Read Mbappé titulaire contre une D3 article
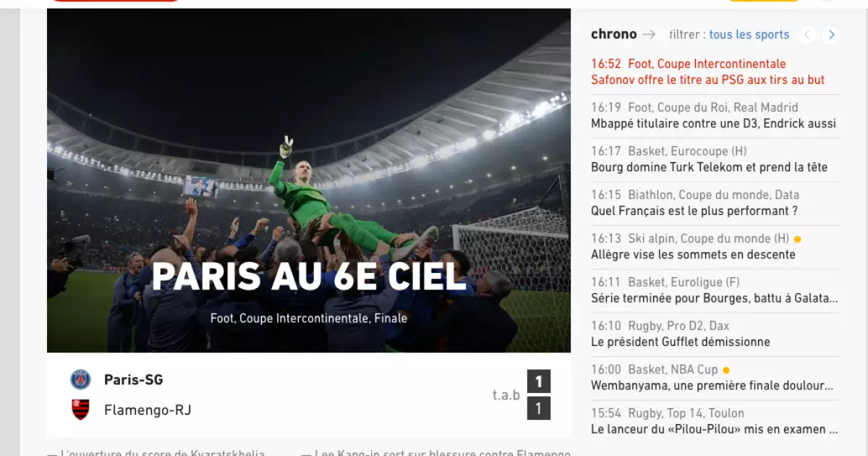This screenshot has width=868, height=456. pos(713,124)
